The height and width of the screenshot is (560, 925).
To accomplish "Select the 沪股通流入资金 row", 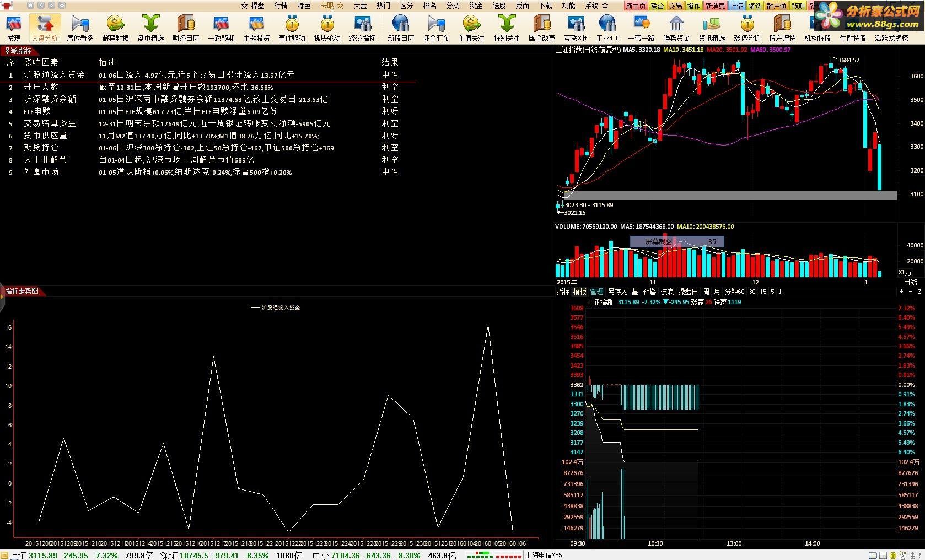I will click(207, 75).
